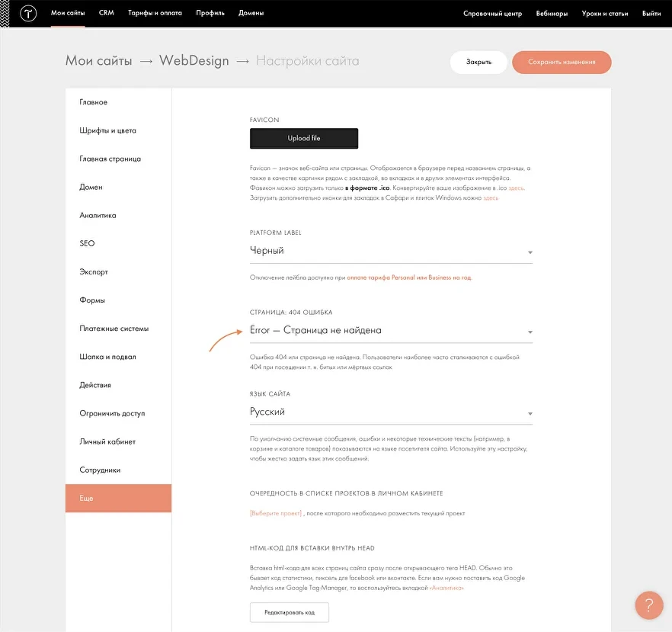
Task: Open Справочный центр in top bar
Action: pyautogui.click(x=492, y=14)
